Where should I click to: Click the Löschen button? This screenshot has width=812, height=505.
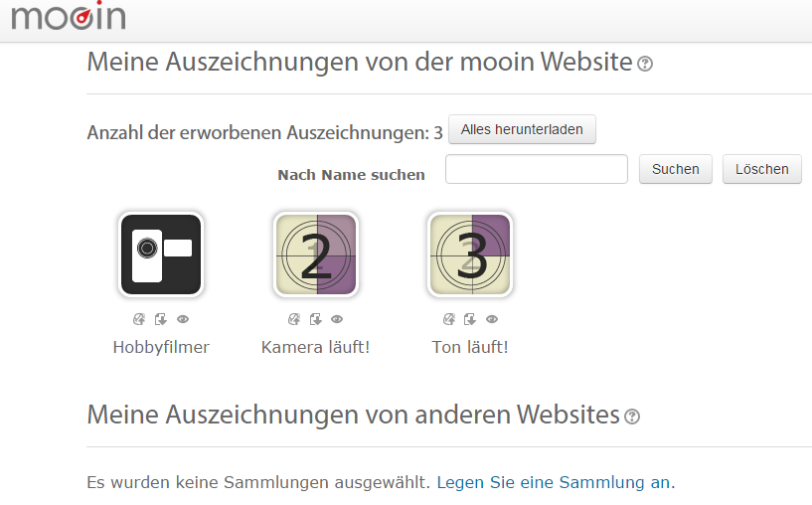click(x=761, y=169)
